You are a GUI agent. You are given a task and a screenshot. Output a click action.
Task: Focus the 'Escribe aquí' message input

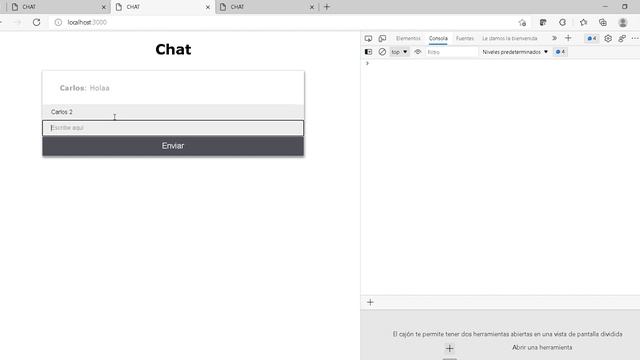[x=173, y=128]
